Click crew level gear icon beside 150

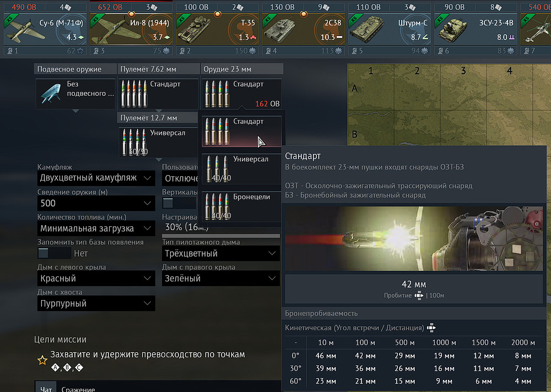pyautogui.click(x=252, y=51)
